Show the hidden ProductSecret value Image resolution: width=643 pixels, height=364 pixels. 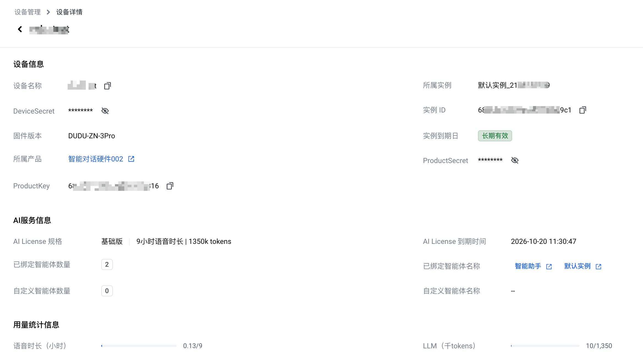coord(515,160)
